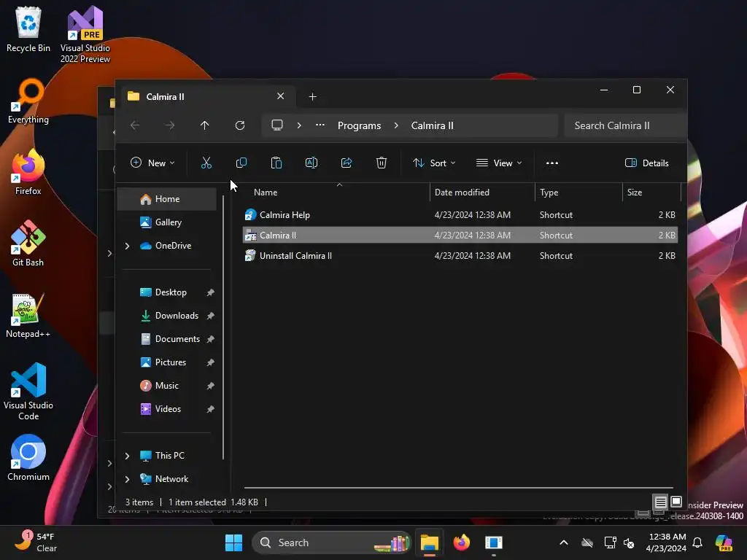Click the Back navigation arrow
The image size is (747, 560).
pos(135,125)
